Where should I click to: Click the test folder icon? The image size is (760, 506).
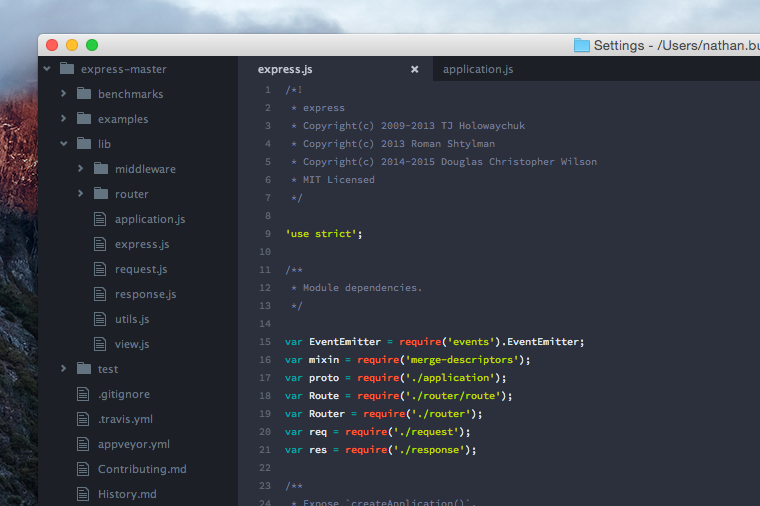coord(84,369)
